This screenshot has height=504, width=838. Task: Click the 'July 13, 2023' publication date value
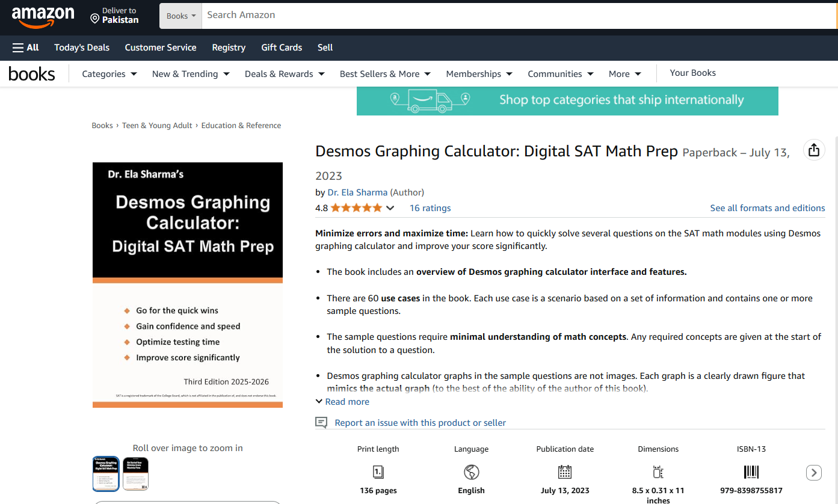point(565,491)
